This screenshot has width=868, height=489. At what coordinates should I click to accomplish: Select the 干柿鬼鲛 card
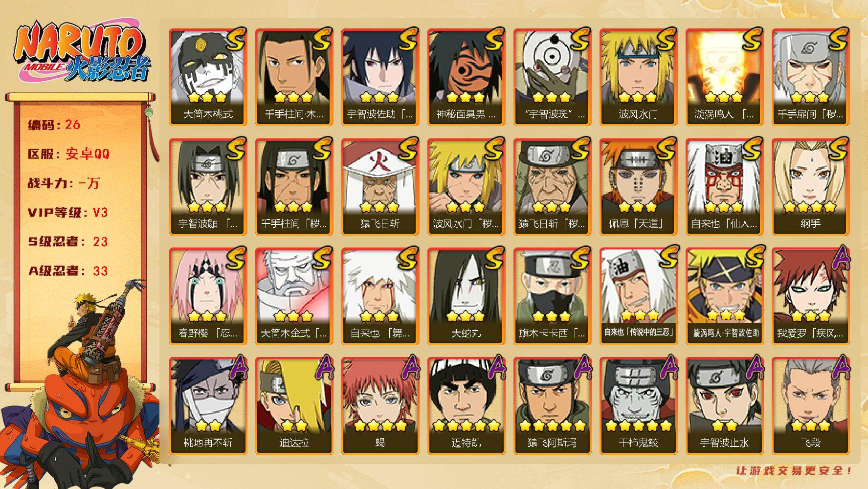click(x=638, y=406)
